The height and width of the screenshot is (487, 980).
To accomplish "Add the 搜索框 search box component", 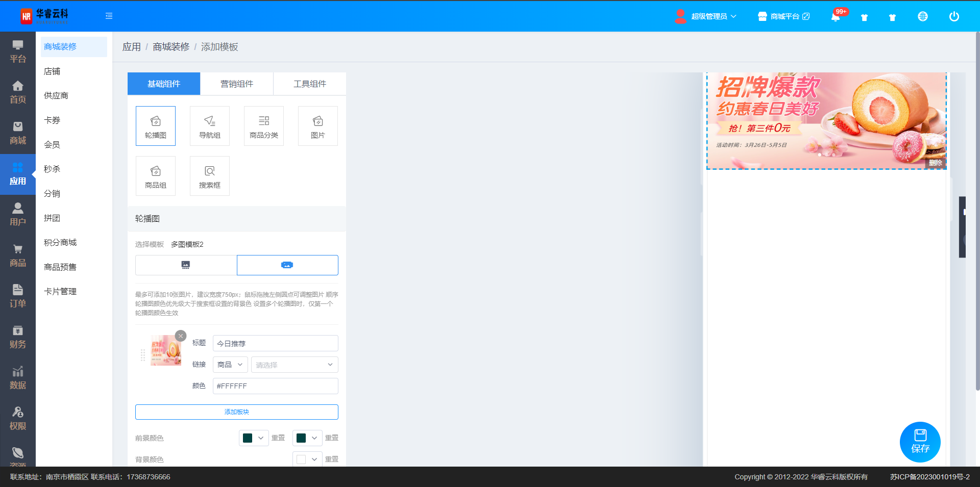I will [210, 176].
